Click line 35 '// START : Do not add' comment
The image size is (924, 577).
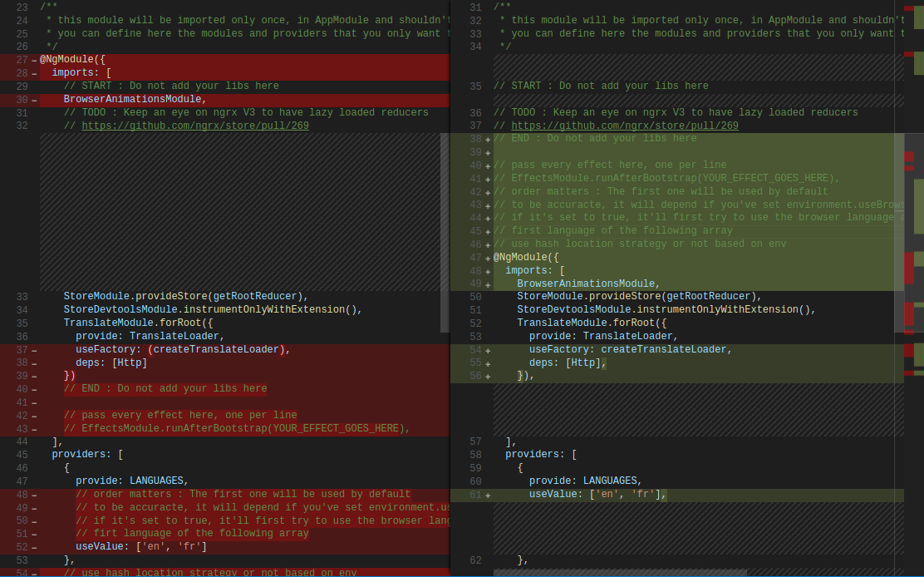point(601,86)
